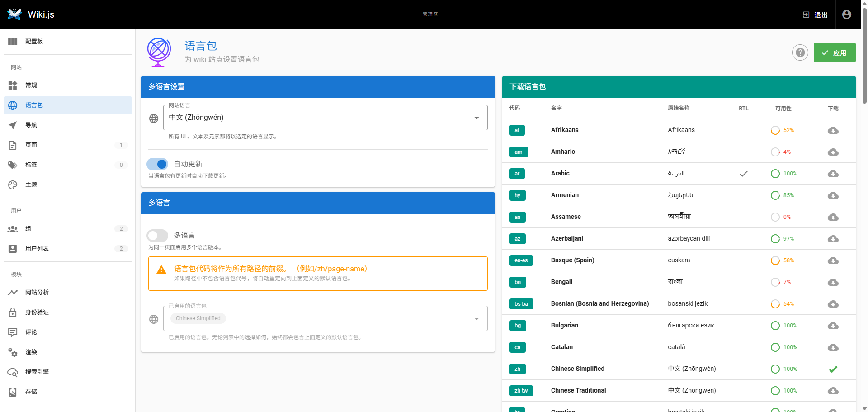Click the help question mark icon
The width and height of the screenshot is (868, 412).
[800, 52]
